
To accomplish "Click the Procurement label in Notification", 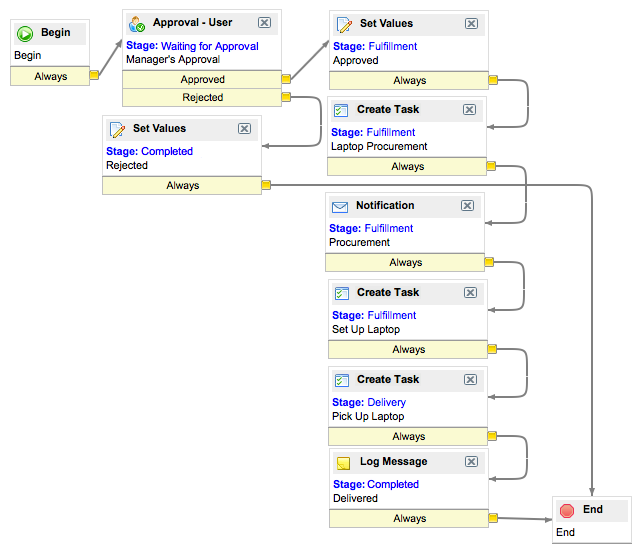I will [359, 242].
